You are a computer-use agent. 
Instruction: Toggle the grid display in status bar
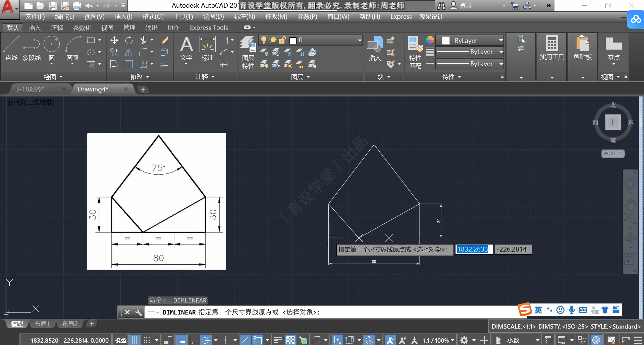(x=135, y=340)
